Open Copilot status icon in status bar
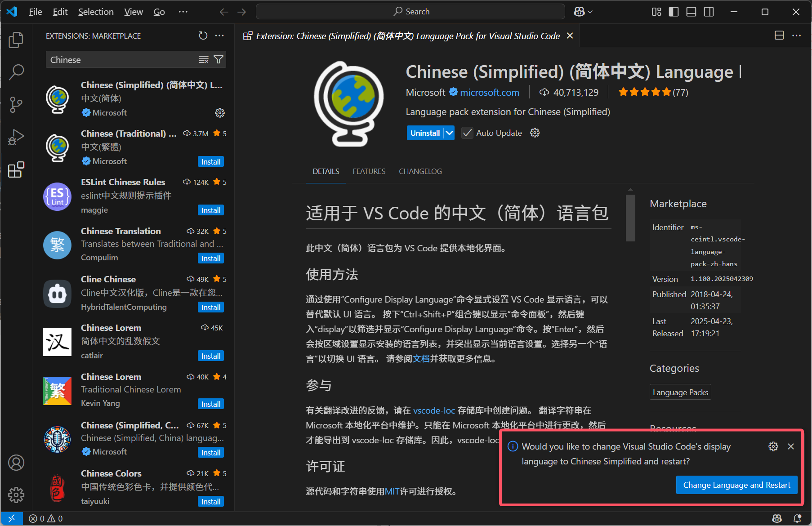 [x=777, y=518]
